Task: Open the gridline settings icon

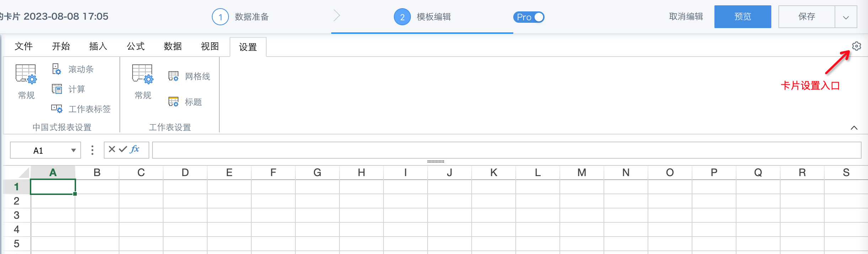Action: [173, 76]
